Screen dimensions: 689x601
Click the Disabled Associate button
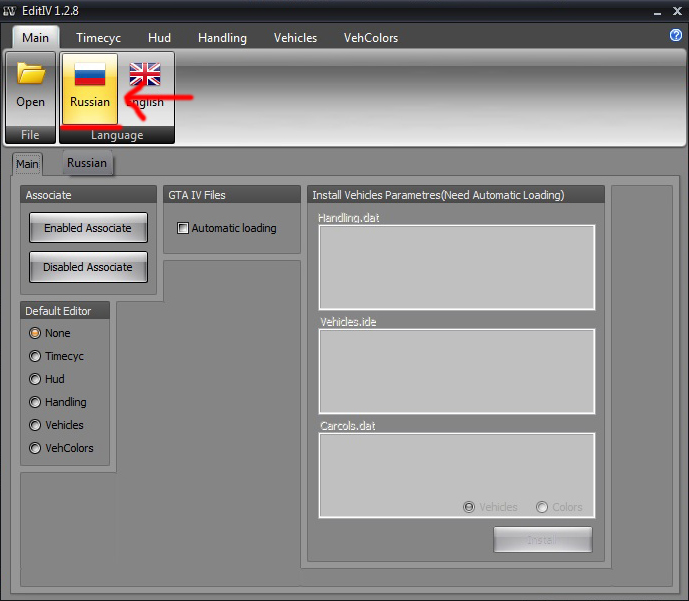88,267
